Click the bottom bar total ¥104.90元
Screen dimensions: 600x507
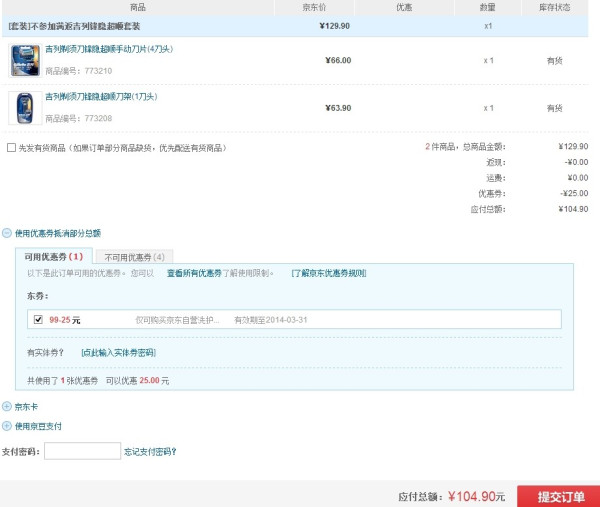coord(476,496)
